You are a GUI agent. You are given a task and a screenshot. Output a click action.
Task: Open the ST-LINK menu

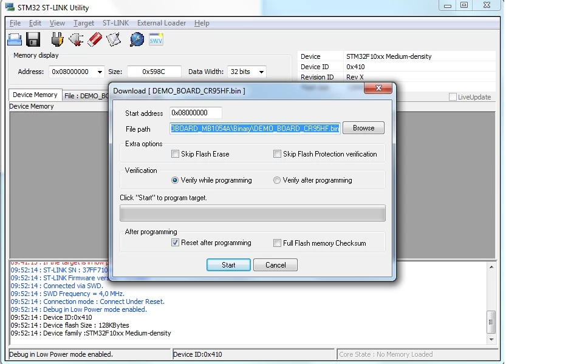click(115, 23)
